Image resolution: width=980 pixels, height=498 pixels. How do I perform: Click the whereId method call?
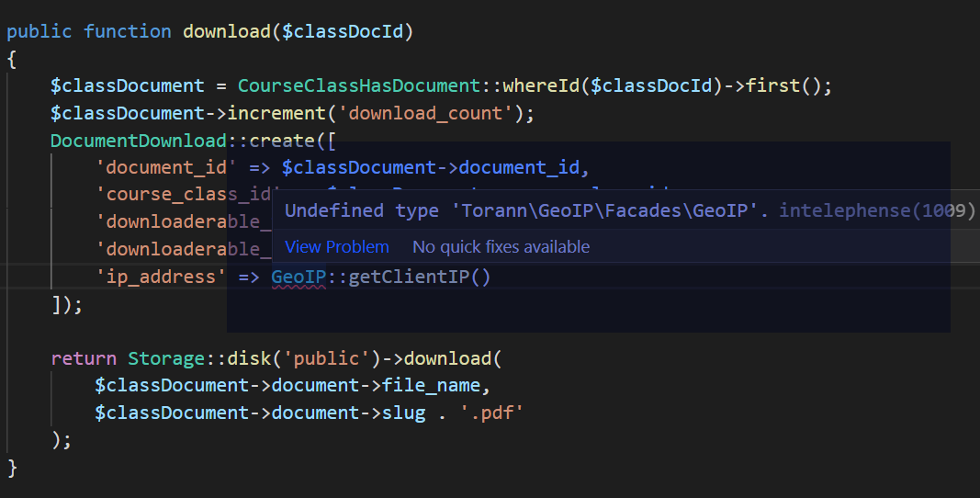click(541, 85)
